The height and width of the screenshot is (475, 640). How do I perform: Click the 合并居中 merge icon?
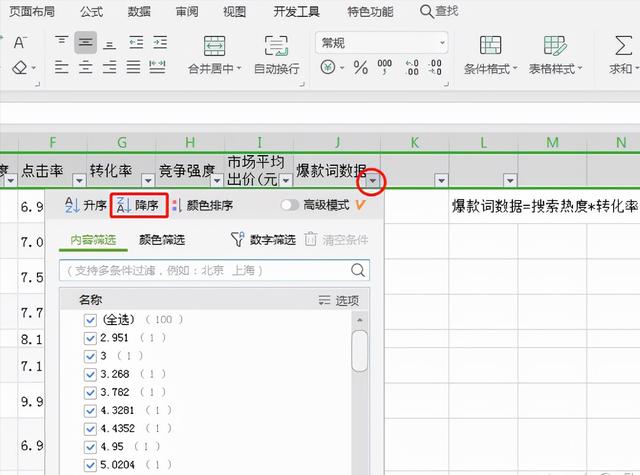(214, 46)
